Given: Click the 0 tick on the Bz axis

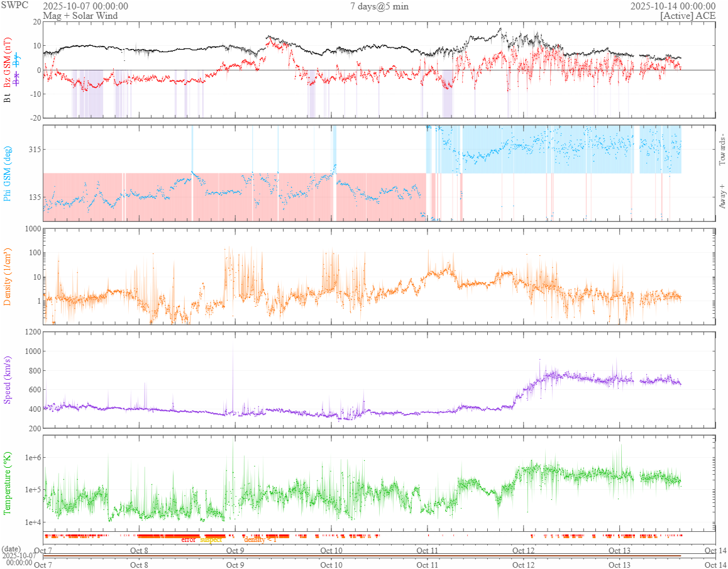Looking at the screenshot, I should tap(39, 70).
